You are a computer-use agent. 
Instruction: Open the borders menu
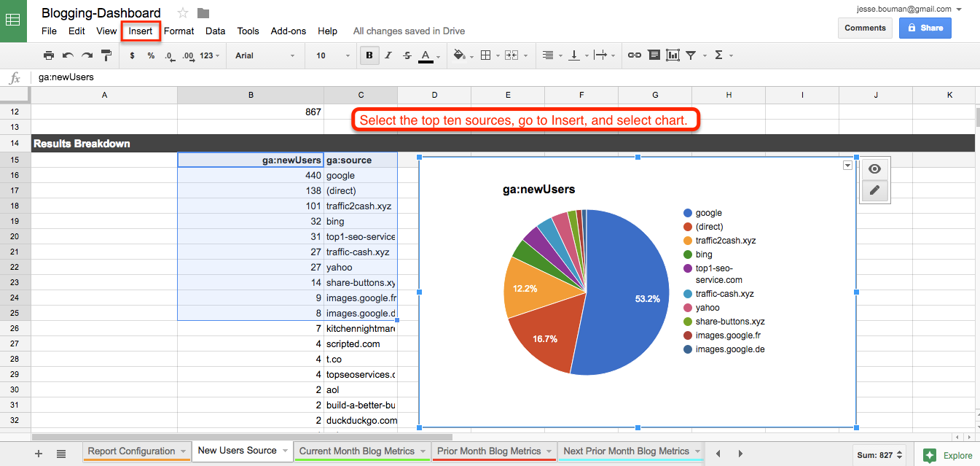[488, 55]
